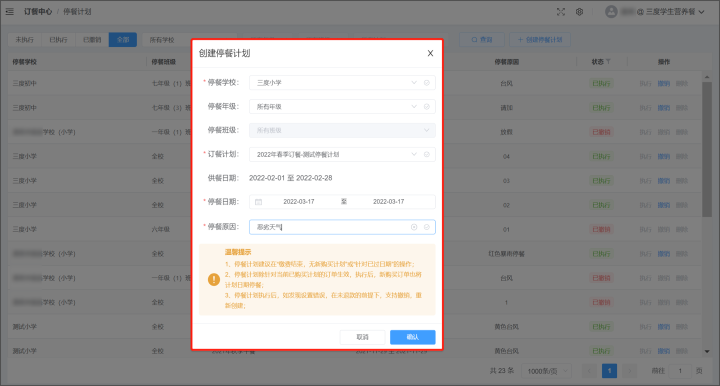Toggle the hamburger sidebar menu icon
The width and height of the screenshot is (720, 386).
click(10, 12)
